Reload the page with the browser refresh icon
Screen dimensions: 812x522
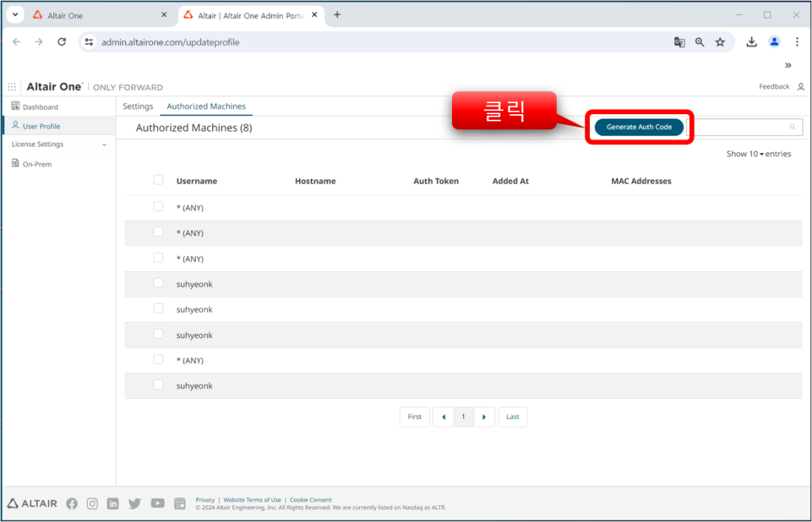[x=62, y=42]
